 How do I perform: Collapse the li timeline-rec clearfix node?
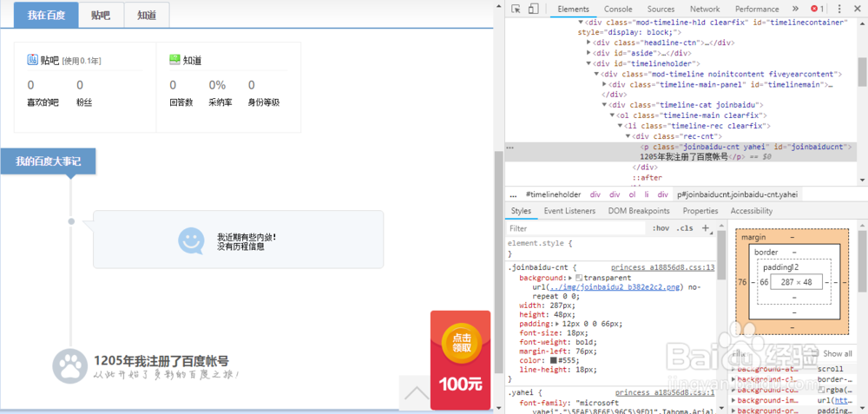click(620, 126)
